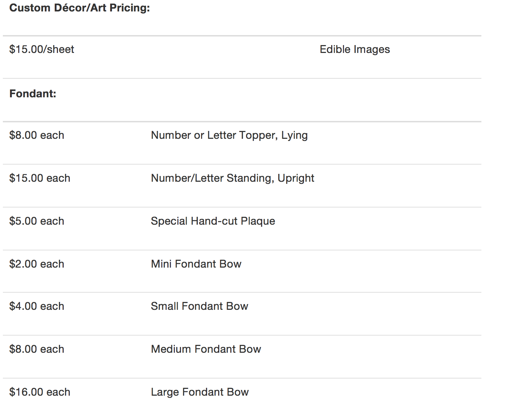Click the Special Hand-cut Plaque item
This screenshot has height=420, width=515.
pos(213,221)
